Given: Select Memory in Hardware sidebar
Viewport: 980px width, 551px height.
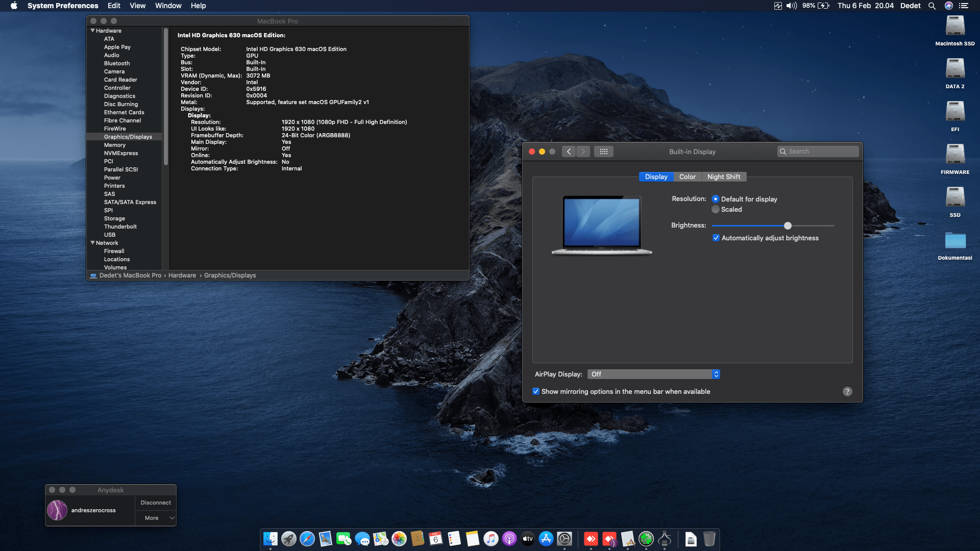Looking at the screenshot, I should tap(115, 145).
